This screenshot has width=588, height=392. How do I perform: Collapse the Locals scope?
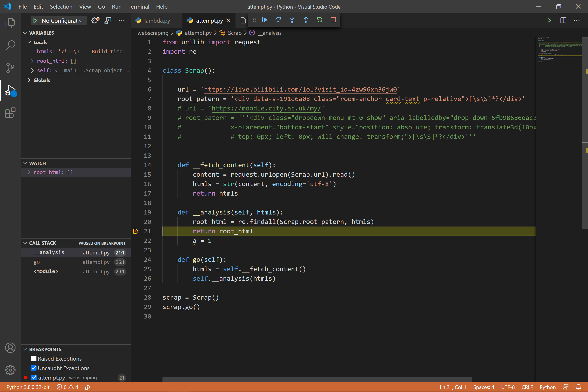pyautogui.click(x=29, y=42)
